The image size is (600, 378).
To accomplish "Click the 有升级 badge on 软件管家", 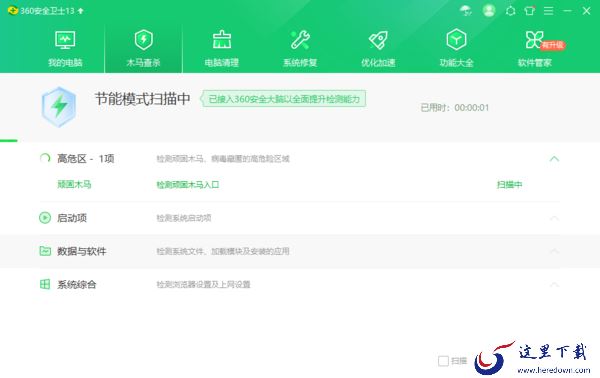I will (x=553, y=45).
